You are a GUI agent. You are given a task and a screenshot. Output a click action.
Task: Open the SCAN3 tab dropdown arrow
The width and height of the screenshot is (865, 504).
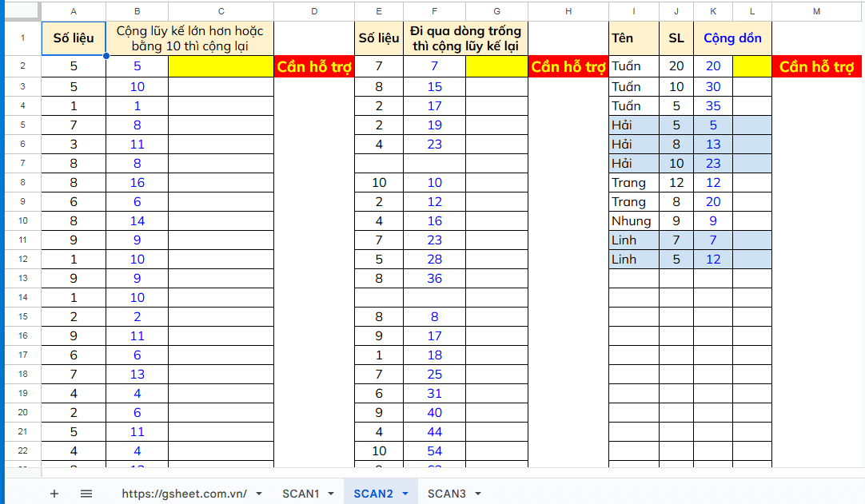pos(478,494)
